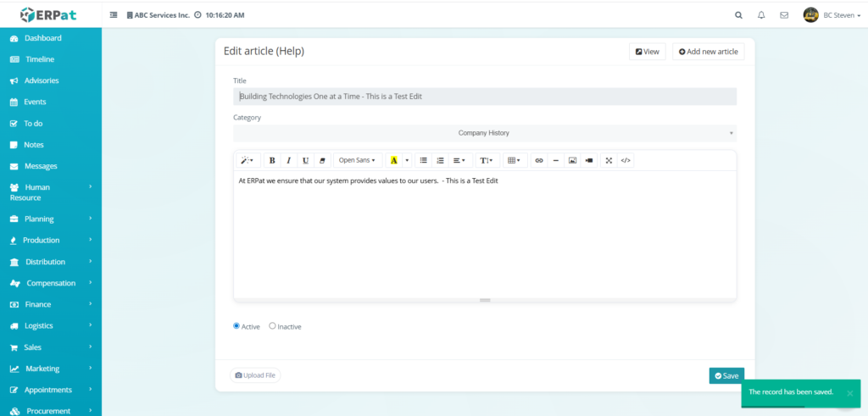Click the search magnifier icon in header

coord(738,15)
